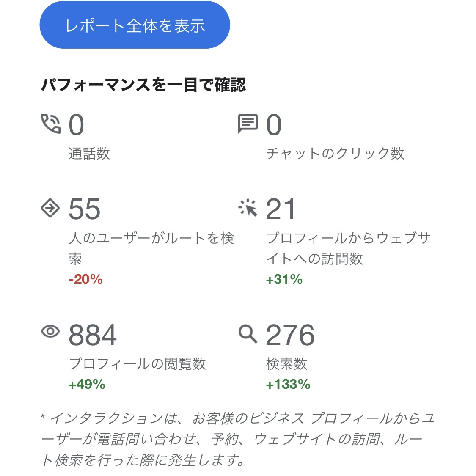Click the プロフィールの閲覧数 label
The image size is (476, 476).
click(138, 364)
